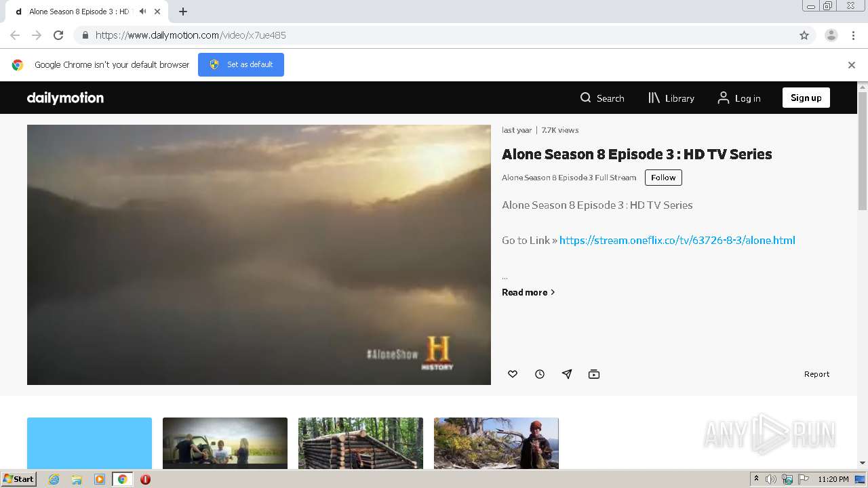
Task: Launch Internet Explorer from taskbar
Action: 54,479
